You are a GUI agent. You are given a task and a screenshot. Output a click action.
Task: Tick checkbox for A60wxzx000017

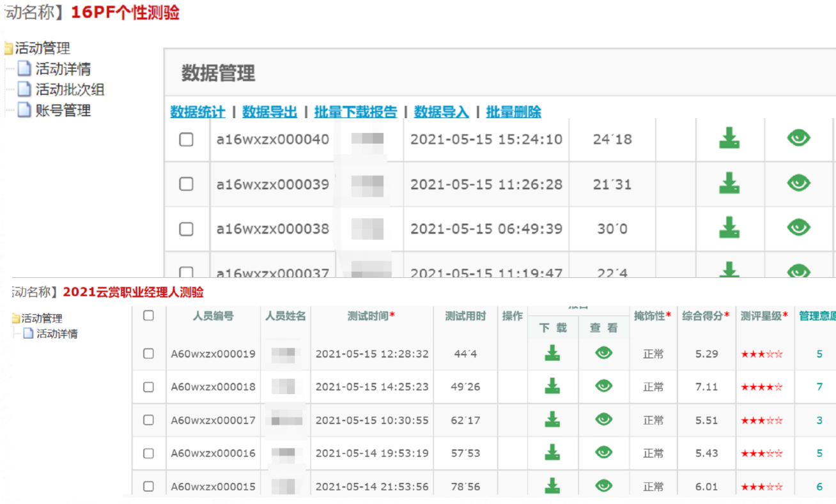coord(148,420)
